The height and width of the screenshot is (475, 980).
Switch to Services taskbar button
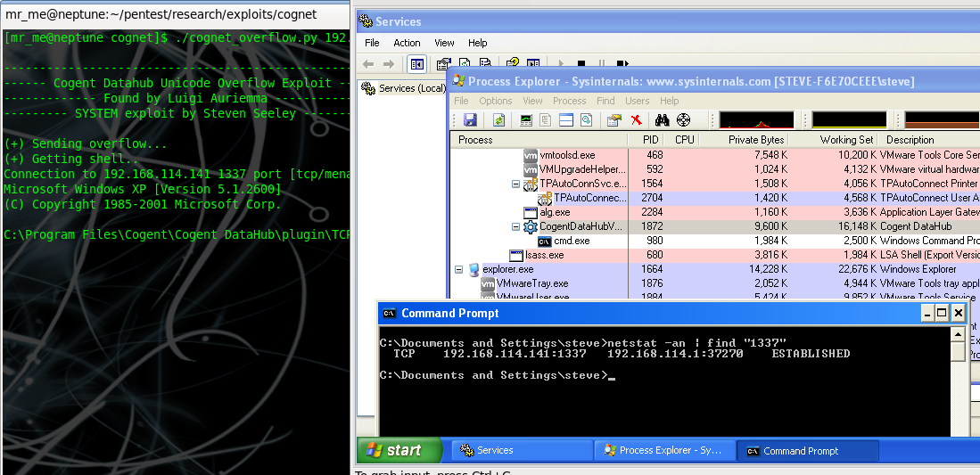(x=523, y=451)
